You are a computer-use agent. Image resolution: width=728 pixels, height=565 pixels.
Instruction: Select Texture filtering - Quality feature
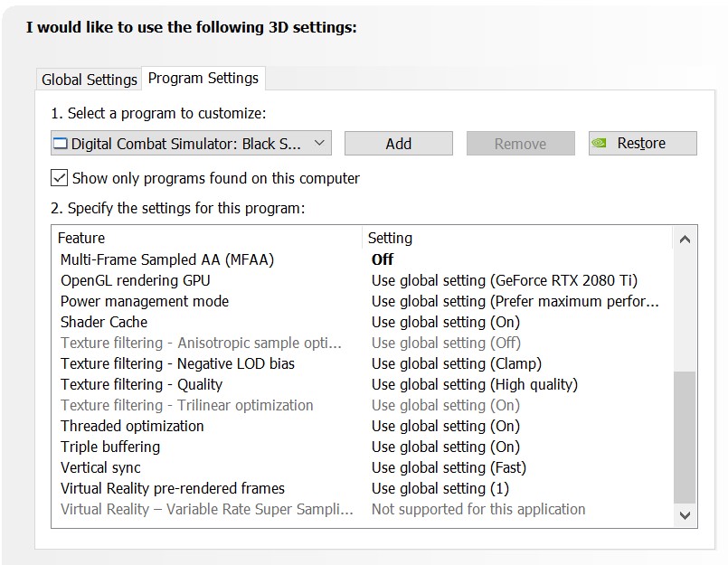point(141,384)
